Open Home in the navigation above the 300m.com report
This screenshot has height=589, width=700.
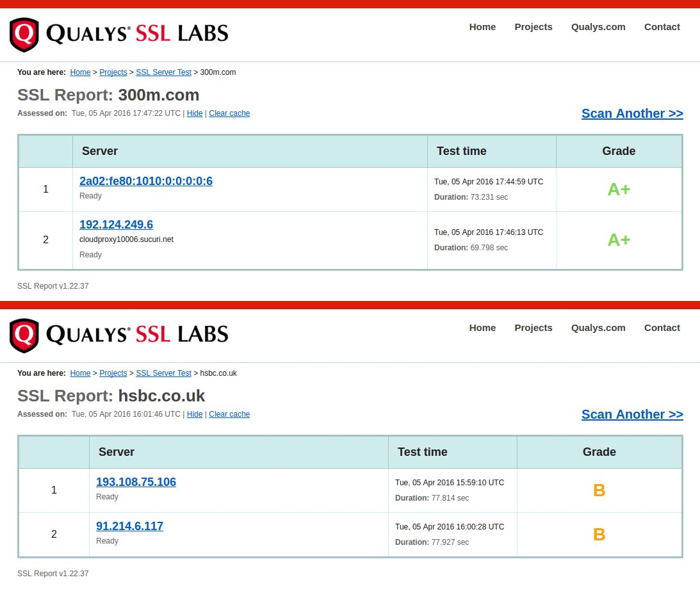(482, 27)
